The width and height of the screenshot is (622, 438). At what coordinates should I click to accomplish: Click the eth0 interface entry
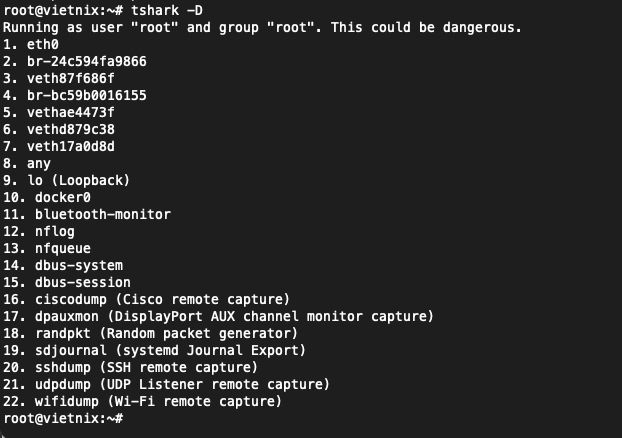[x=42, y=44]
